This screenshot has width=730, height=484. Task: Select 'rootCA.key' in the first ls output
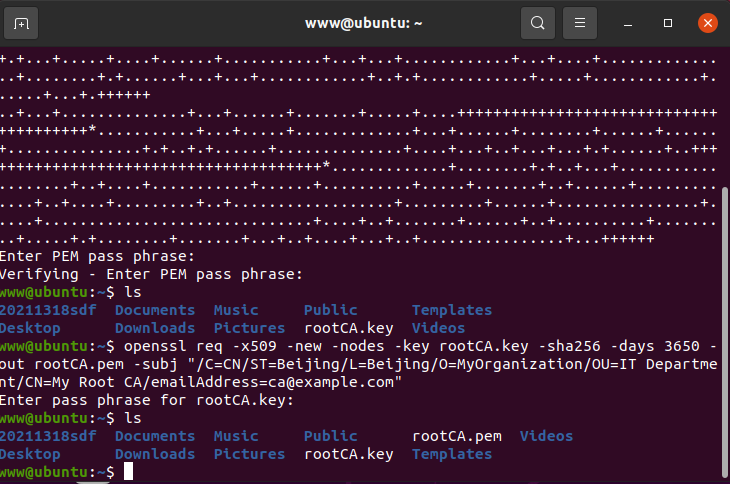click(349, 328)
